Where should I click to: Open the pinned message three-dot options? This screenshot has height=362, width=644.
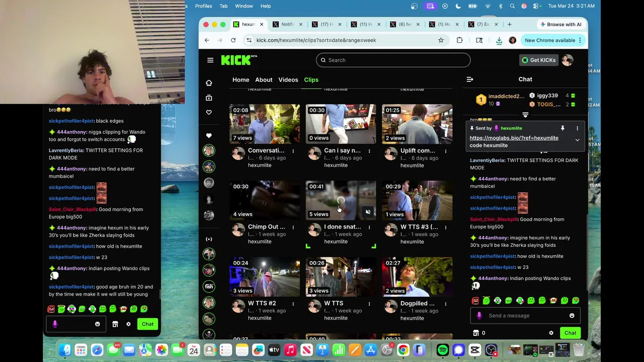[x=577, y=128]
